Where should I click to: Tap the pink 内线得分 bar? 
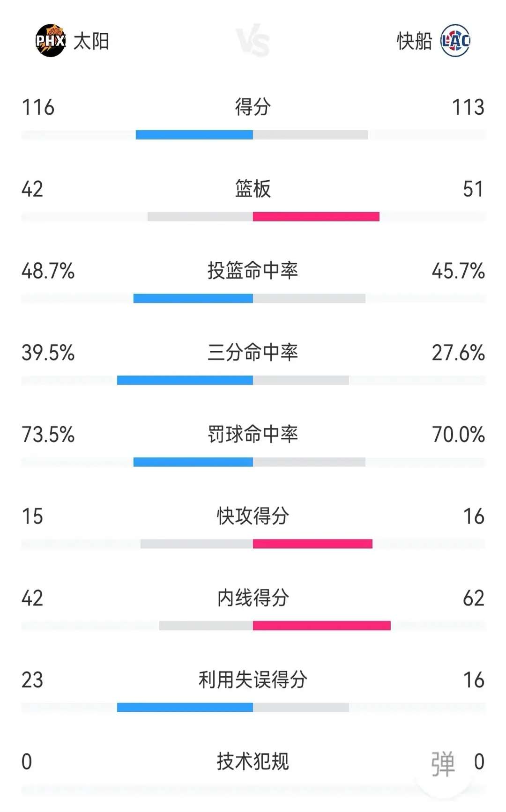322,626
